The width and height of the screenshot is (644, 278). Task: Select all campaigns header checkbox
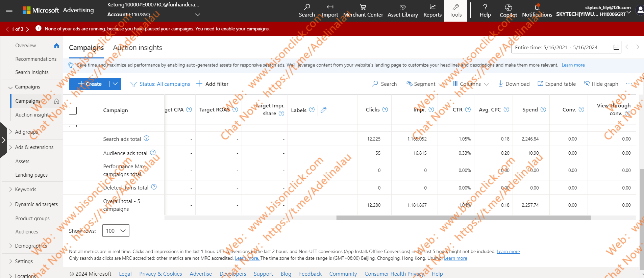tap(73, 110)
